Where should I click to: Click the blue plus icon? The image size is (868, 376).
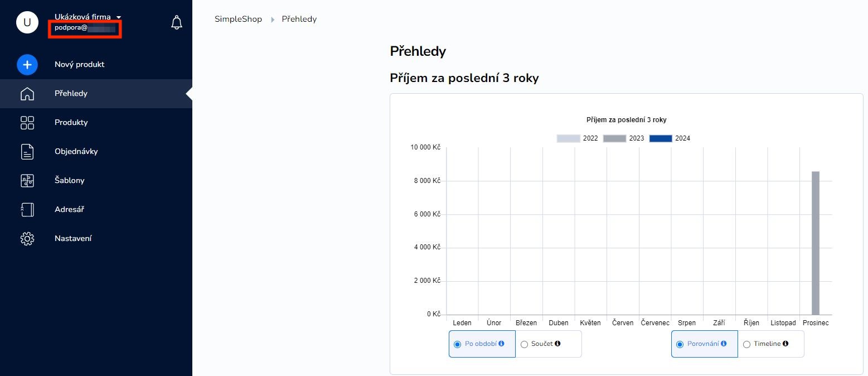click(27, 65)
